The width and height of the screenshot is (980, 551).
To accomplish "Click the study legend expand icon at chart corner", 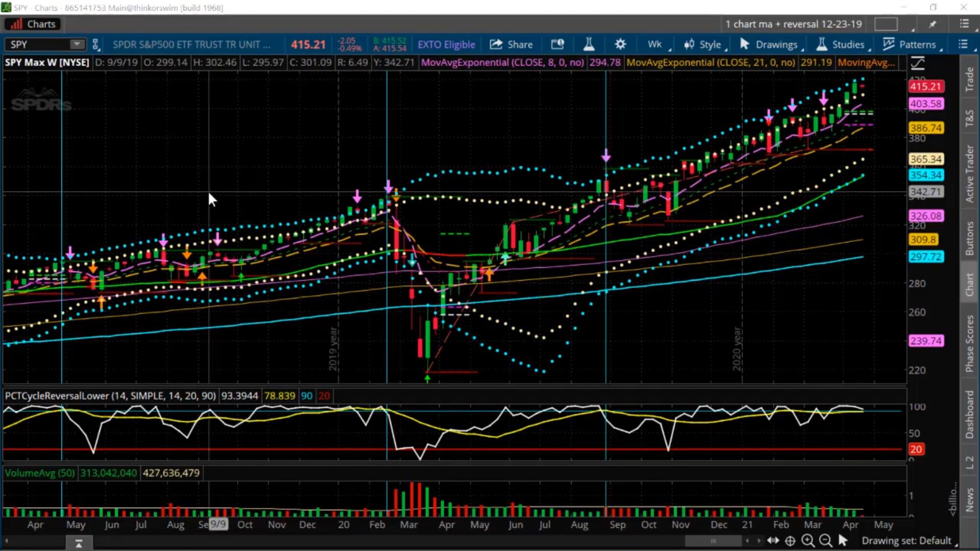I will pyautogui.click(x=918, y=63).
